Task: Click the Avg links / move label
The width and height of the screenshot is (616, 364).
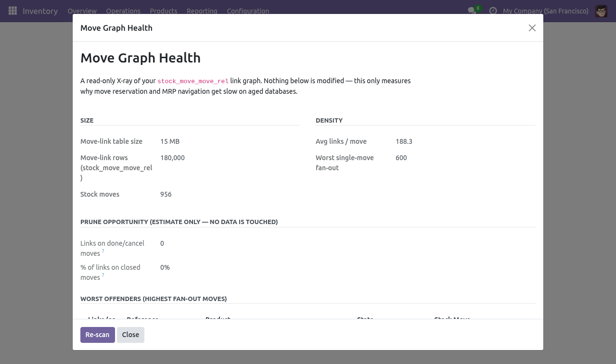Action: coord(341,141)
